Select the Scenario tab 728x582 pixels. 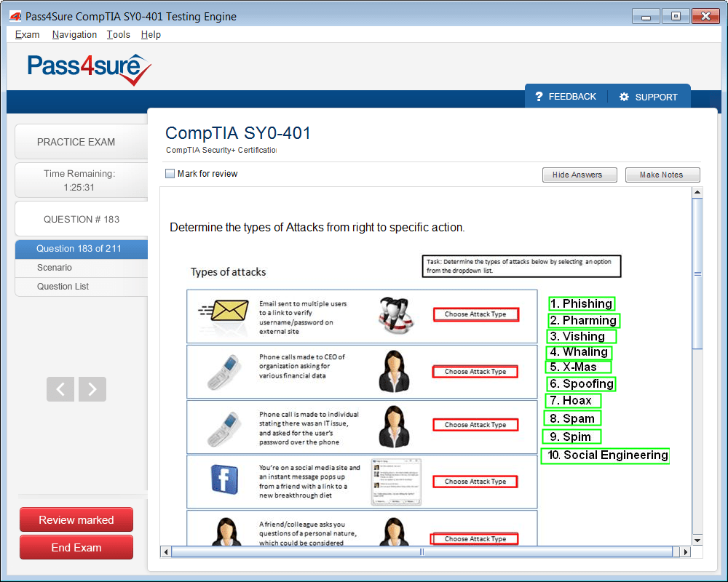click(82, 268)
